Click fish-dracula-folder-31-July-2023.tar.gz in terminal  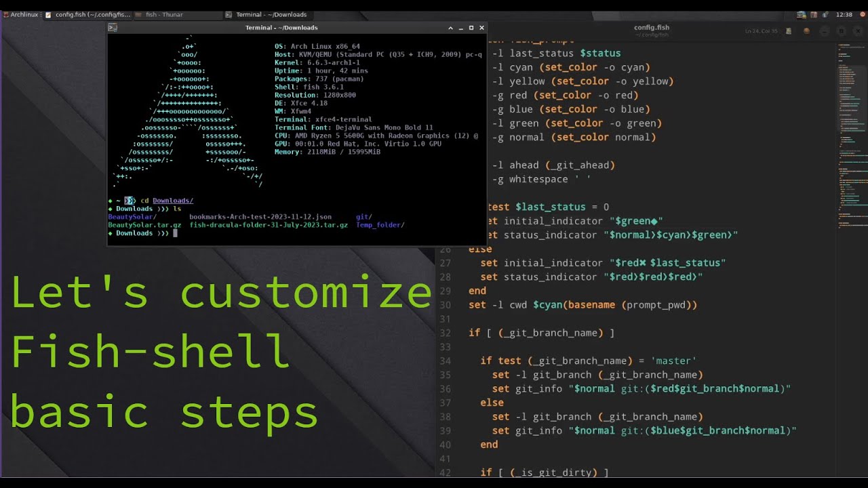tap(269, 225)
